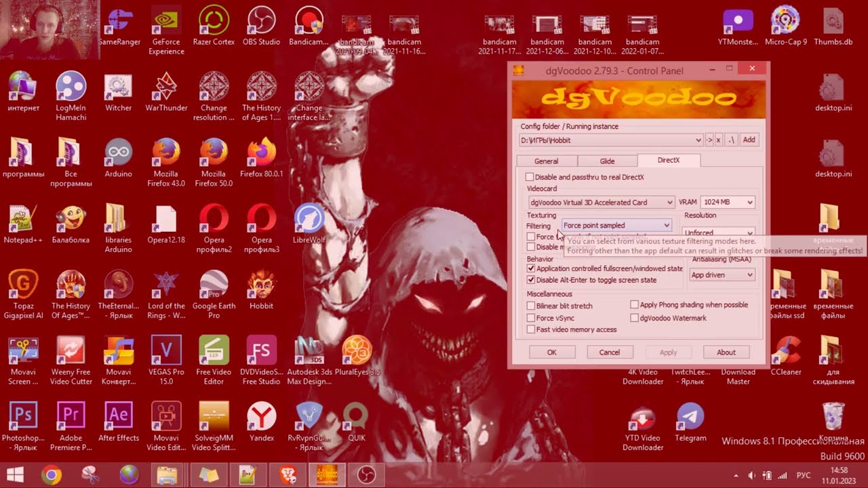Viewport: 868px width, 488px height.
Task: Uncheck Application controlled fullscreen/windowed state
Action: point(531,268)
